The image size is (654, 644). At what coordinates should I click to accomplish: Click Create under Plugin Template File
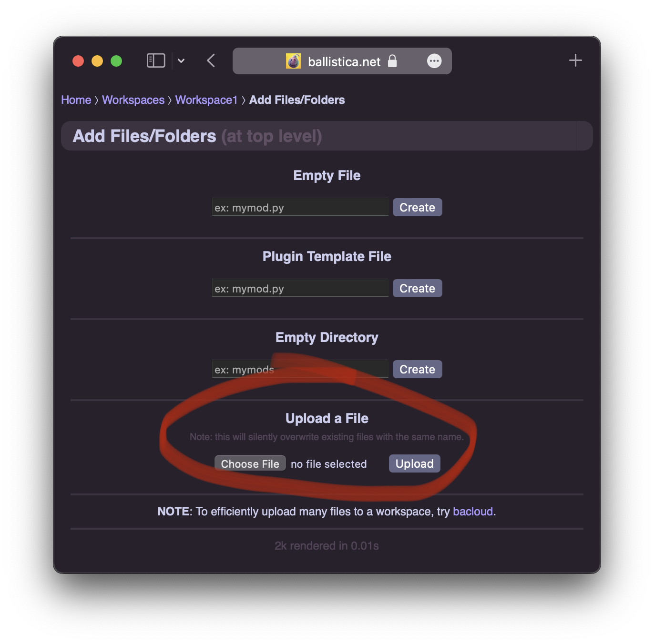click(417, 288)
